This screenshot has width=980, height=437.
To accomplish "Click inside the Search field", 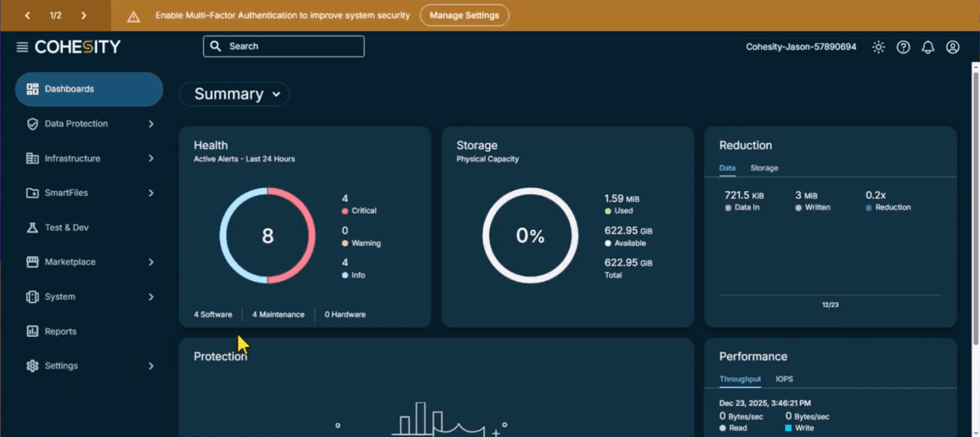I will (283, 46).
